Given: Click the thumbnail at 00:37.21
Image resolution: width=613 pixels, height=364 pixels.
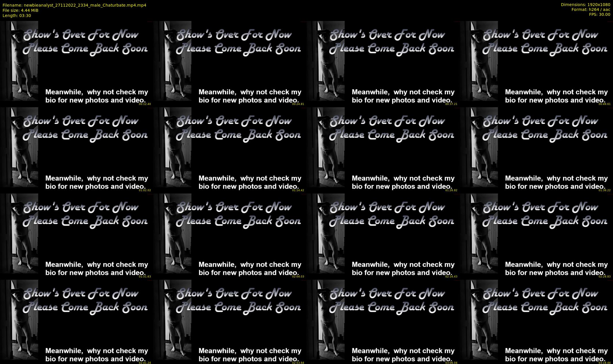Looking at the screenshot, I should [x=383, y=63].
